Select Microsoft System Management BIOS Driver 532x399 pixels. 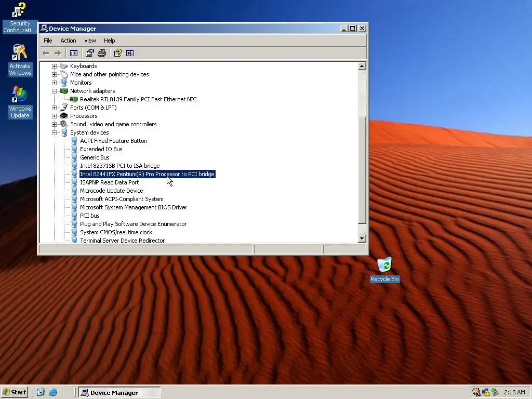134,207
